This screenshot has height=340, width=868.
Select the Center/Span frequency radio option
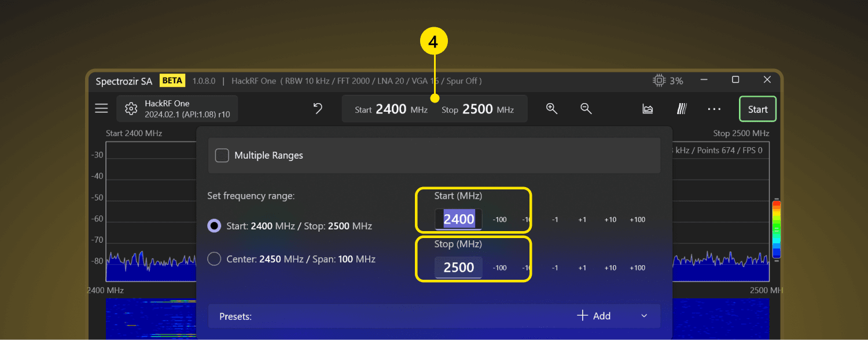pyautogui.click(x=214, y=259)
